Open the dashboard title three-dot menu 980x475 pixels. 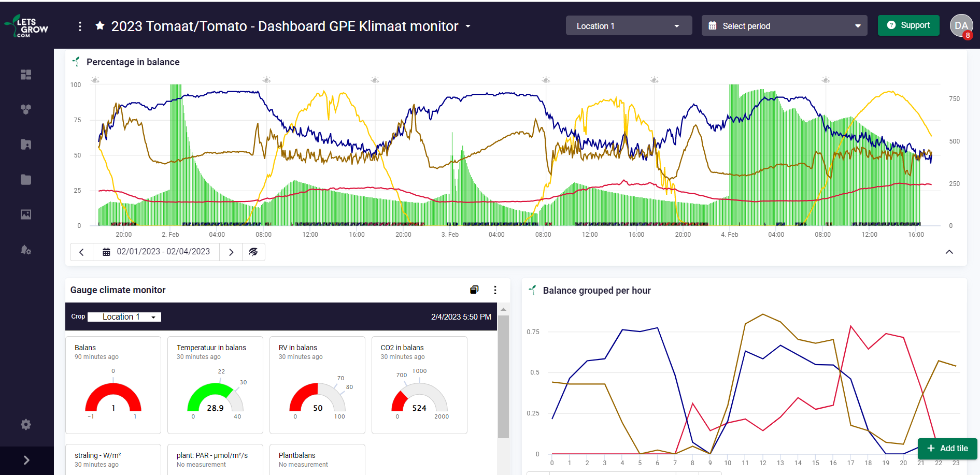click(80, 26)
